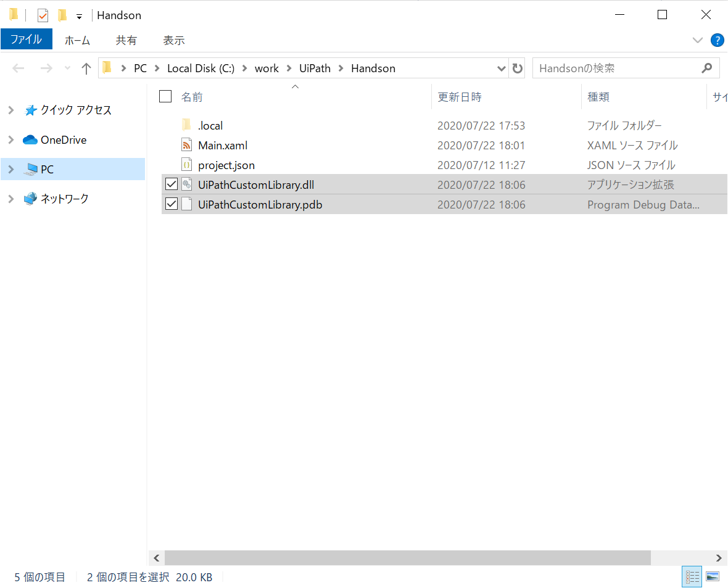Select クイック アクセス star icon
This screenshot has width=728, height=588.
[31, 110]
